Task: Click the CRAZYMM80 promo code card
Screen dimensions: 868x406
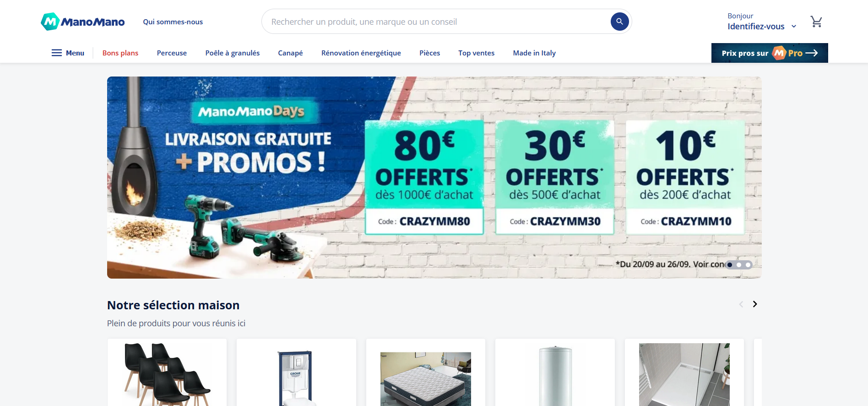Action: pyautogui.click(x=424, y=177)
